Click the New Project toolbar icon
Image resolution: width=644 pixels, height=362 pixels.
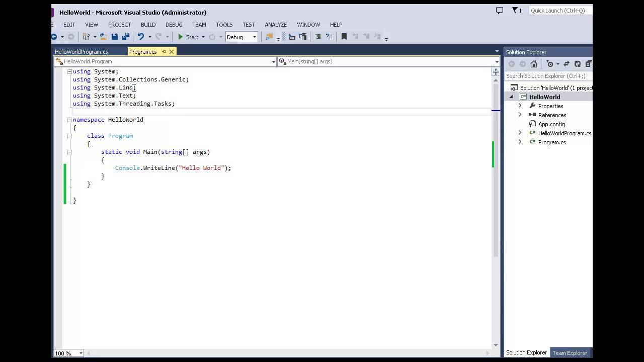[87, 37]
